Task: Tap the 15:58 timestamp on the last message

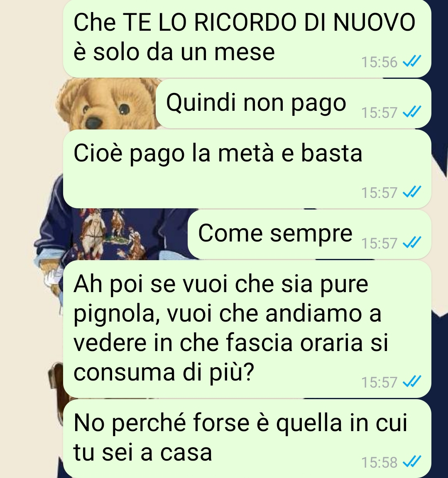Action: (x=379, y=462)
